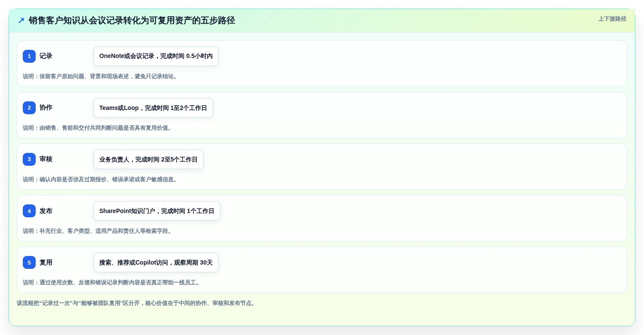Click the footer summary 该流程把“记录过一次”

click(x=137, y=303)
